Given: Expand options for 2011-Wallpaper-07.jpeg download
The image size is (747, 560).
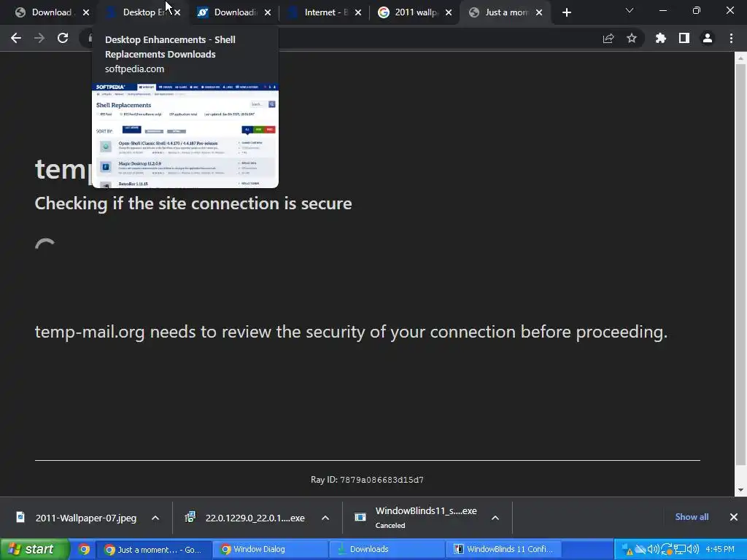Looking at the screenshot, I should (155, 518).
